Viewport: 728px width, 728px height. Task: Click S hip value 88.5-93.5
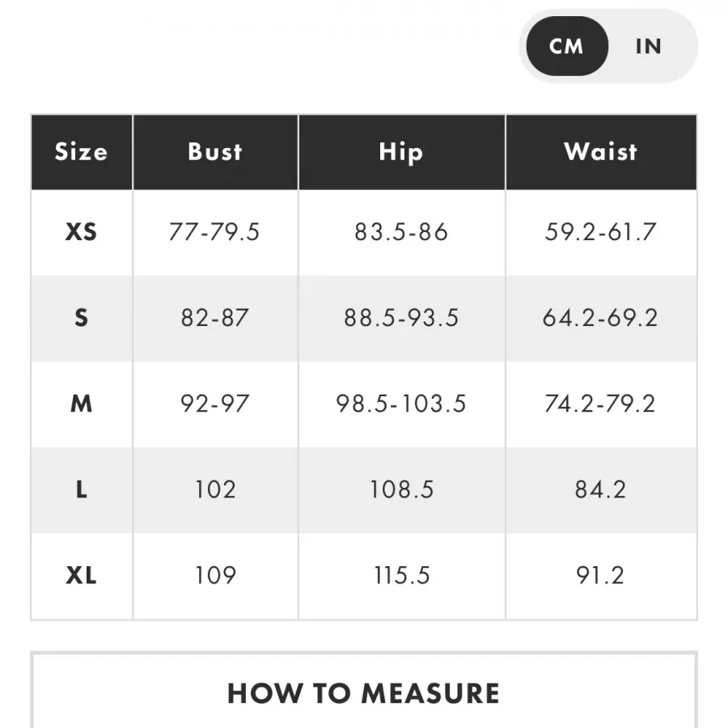click(401, 318)
